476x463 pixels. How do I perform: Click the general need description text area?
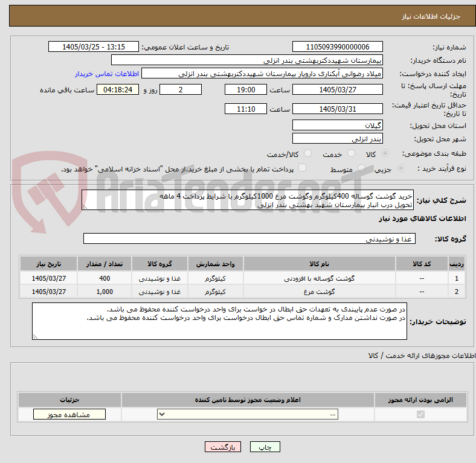[248, 200]
